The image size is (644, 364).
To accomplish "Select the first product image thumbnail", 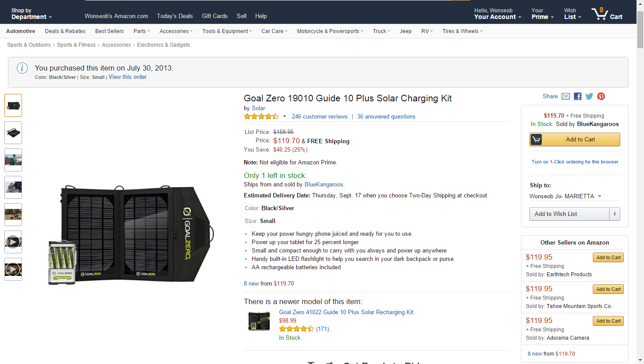I will click(x=13, y=105).
